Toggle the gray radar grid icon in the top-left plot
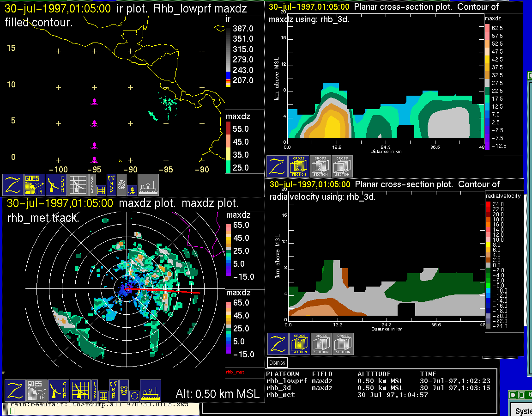This screenshot has height=416, width=532. [x=78, y=185]
